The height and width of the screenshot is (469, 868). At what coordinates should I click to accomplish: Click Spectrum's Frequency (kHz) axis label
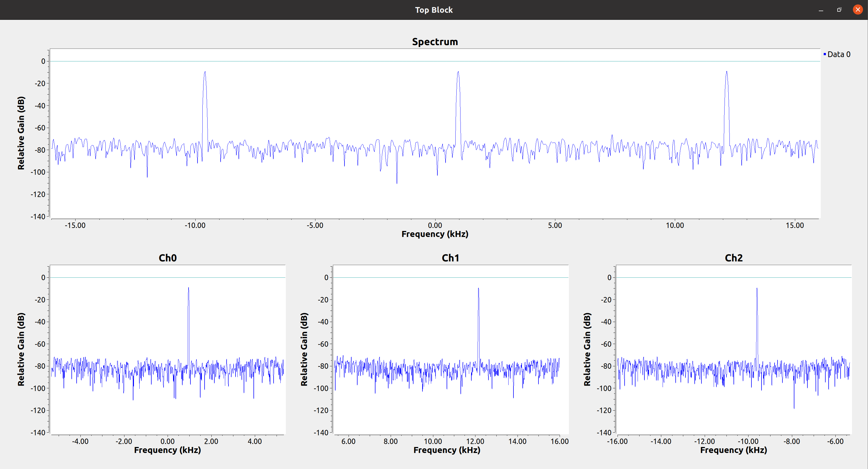(435, 234)
